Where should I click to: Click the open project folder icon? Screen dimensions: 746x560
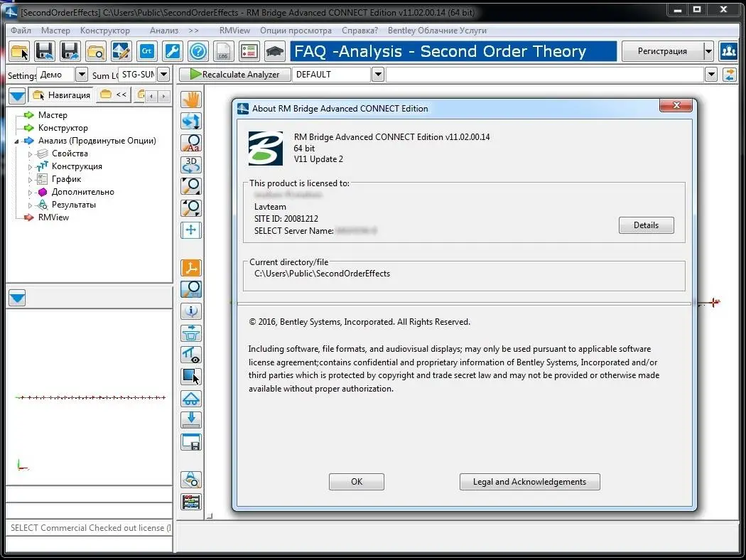19,51
